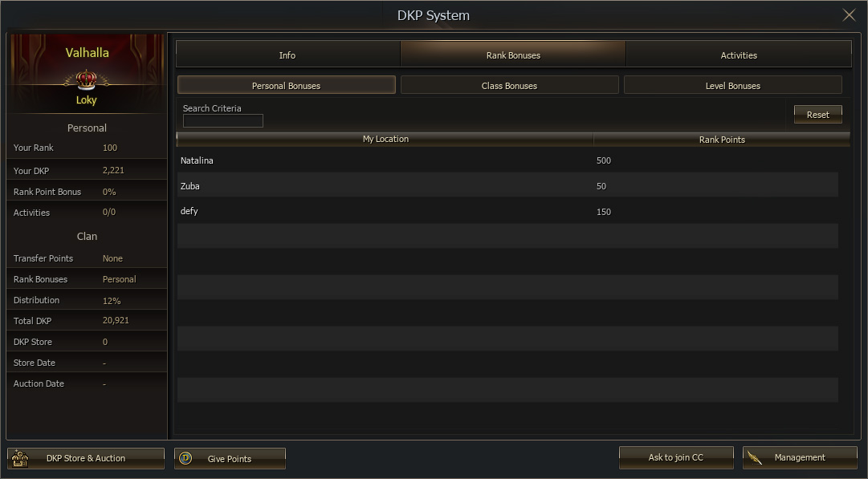Click the coin icon on Give Points

pyautogui.click(x=186, y=458)
